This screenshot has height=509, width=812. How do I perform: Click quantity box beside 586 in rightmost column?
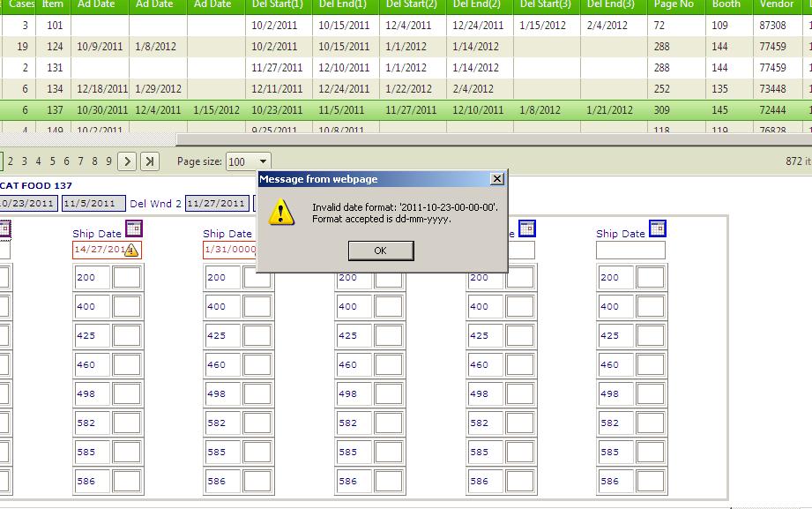[651, 481]
